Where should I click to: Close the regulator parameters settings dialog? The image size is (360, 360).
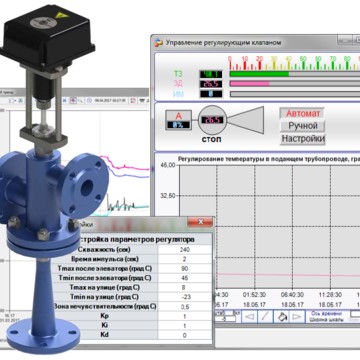[200, 221]
